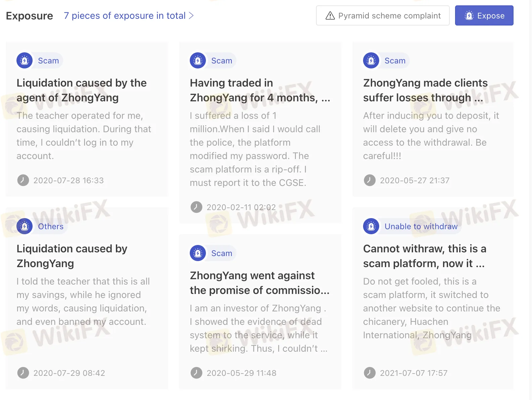Click the alarm icon on ZhongYang went against Scam tag
Screen dimensions: 532x400
(197, 253)
